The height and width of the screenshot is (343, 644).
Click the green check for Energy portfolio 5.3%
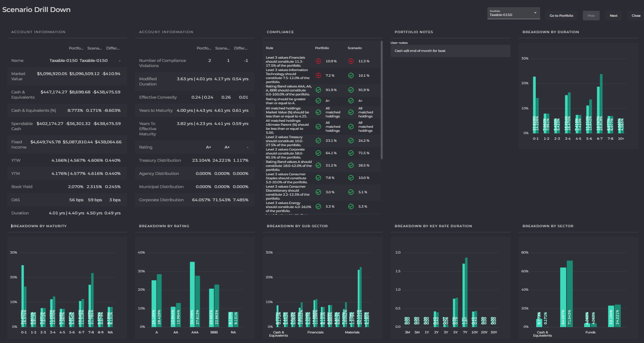(318, 206)
